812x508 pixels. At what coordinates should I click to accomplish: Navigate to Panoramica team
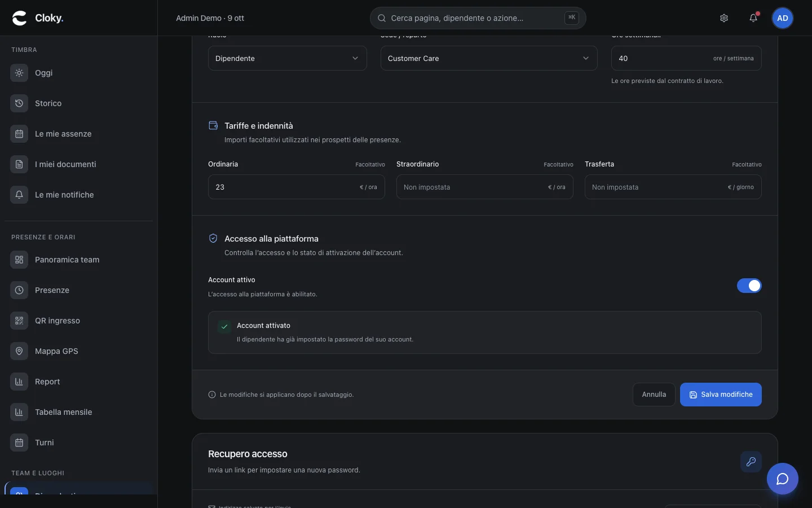[79, 260]
